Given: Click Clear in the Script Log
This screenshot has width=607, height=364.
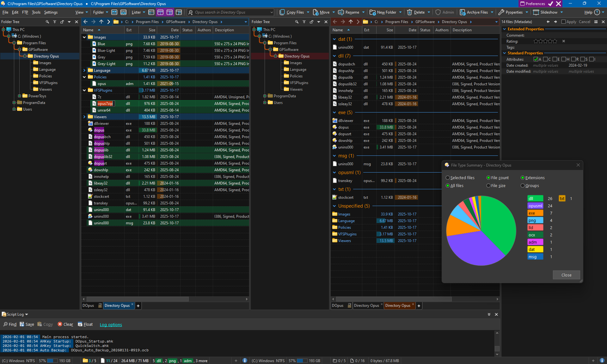Looking at the screenshot, I should tap(65, 325).
